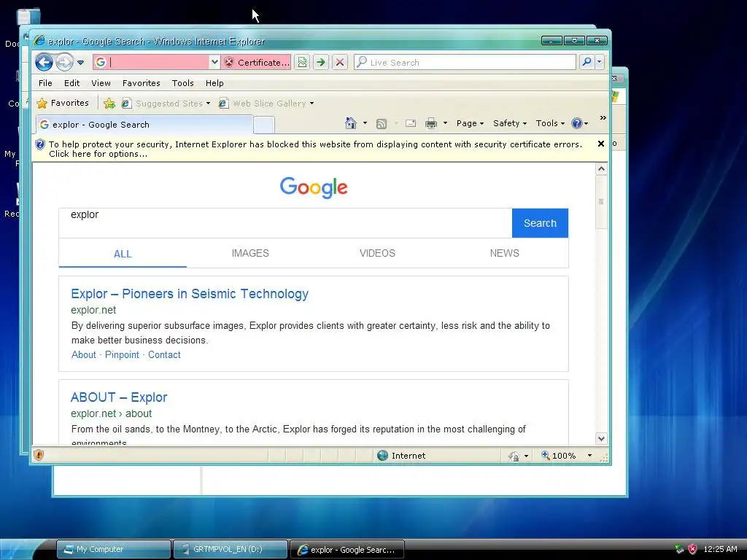Click the red shield security tray icon
The image size is (747, 560).
693,549
